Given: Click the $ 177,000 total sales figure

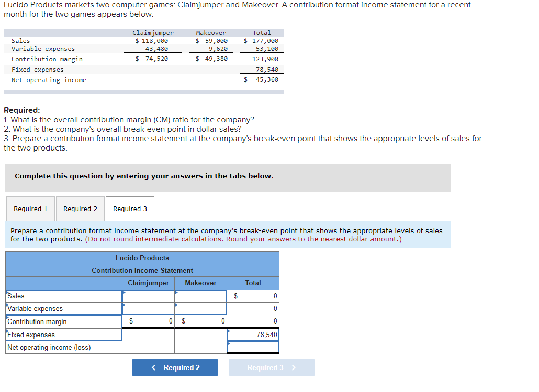Looking at the screenshot, I should (x=261, y=41).
